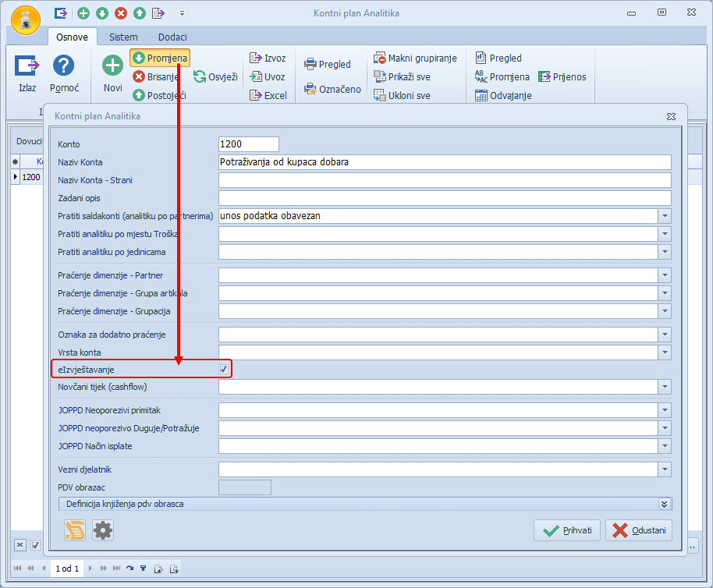Toggle filter checkbox at grid bottom left

pyautogui.click(x=35, y=545)
